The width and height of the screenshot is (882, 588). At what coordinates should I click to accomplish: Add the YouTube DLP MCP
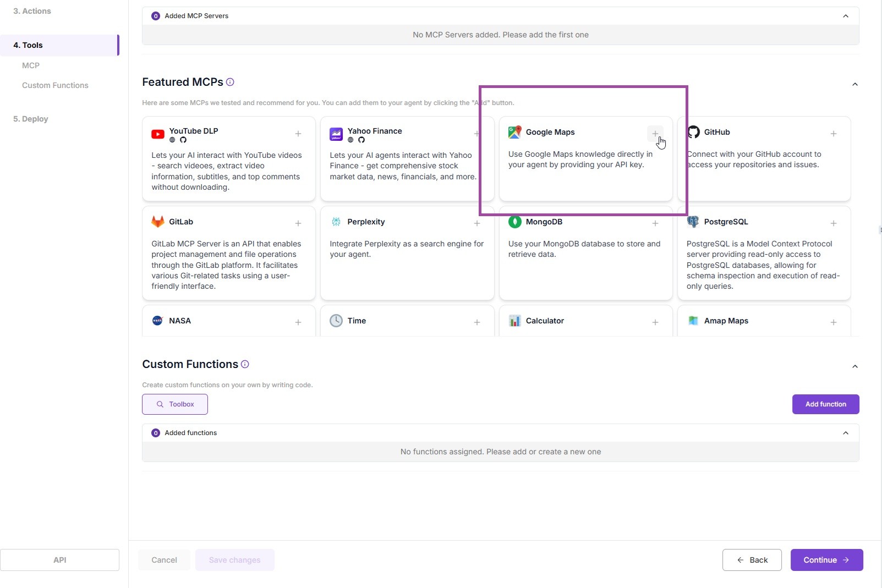pos(298,134)
